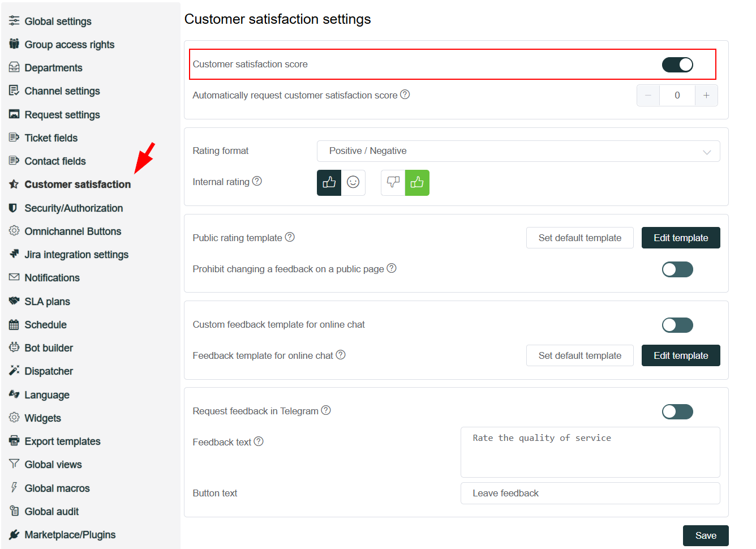Go to Departments section

pyautogui.click(x=53, y=67)
